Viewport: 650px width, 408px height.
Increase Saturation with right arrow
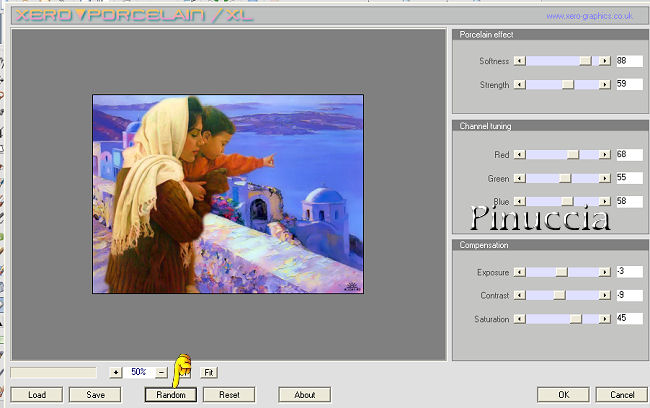pyautogui.click(x=605, y=319)
